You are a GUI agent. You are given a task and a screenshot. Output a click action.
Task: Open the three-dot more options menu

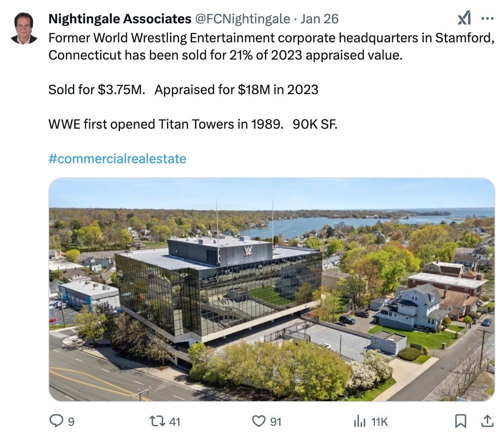(x=487, y=19)
